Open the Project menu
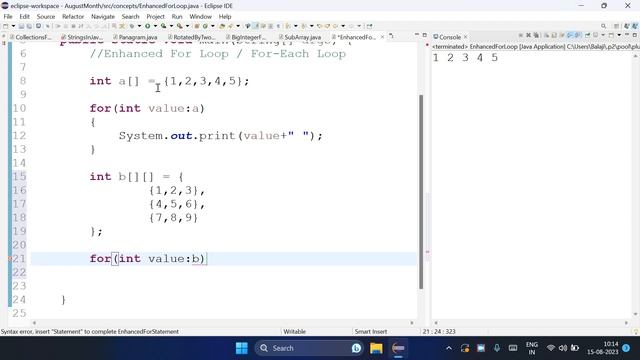This screenshot has width=640, height=360. click(x=156, y=16)
